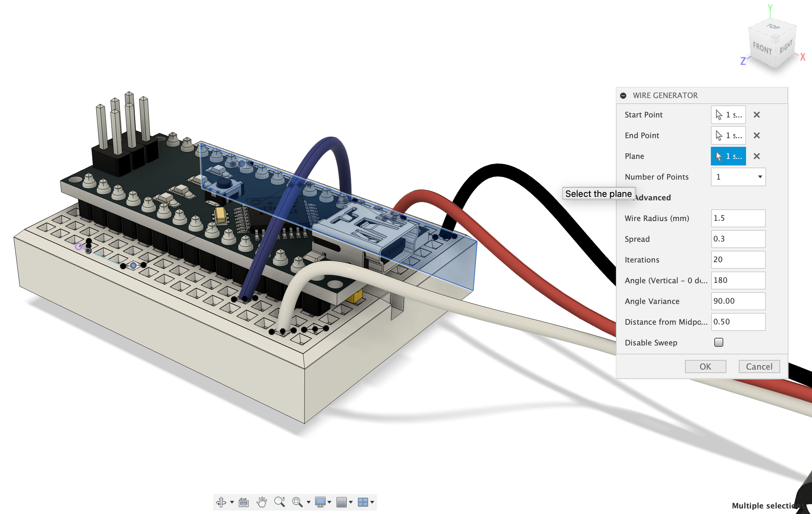Screen dimensions: 812x514
Task: Click the Wire Radius input field
Action: click(x=738, y=218)
